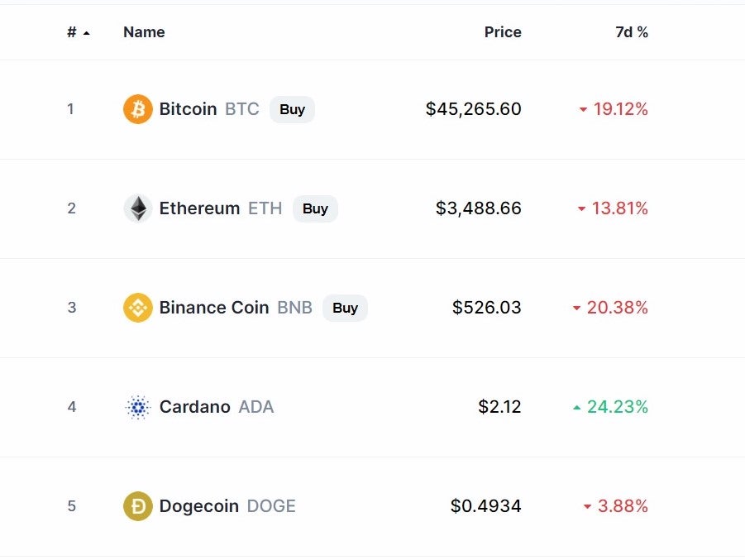The width and height of the screenshot is (745, 560).
Task: Open the Ethereum name link
Action: click(x=199, y=208)
